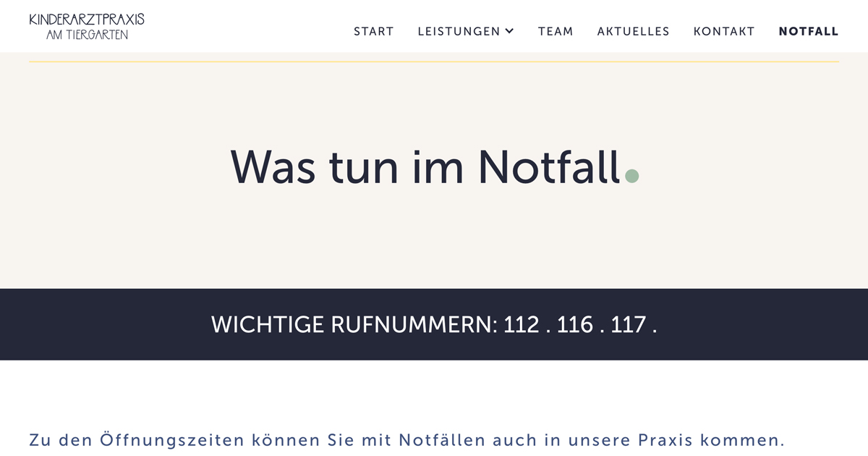
Task: Select the number 117 in the banner
Action: pyautogui.click(x=629, y=326)
